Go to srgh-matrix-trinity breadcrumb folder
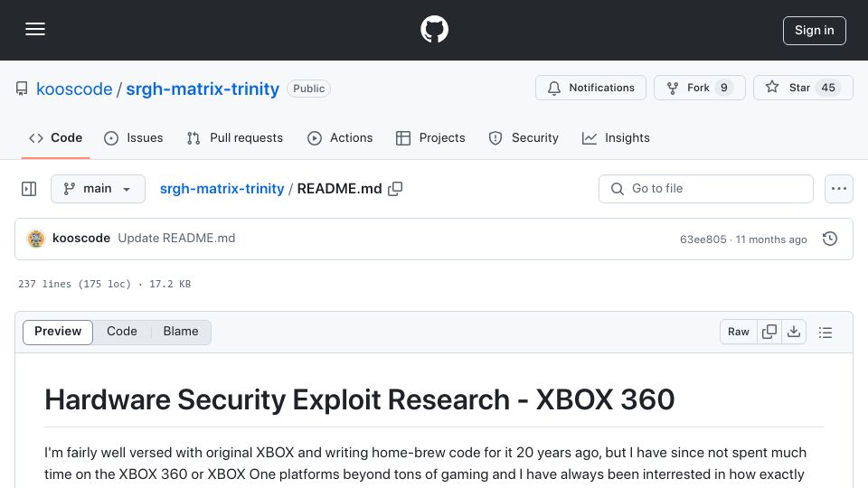The height and width of the screenshot is (488, 868). [222, 189]
